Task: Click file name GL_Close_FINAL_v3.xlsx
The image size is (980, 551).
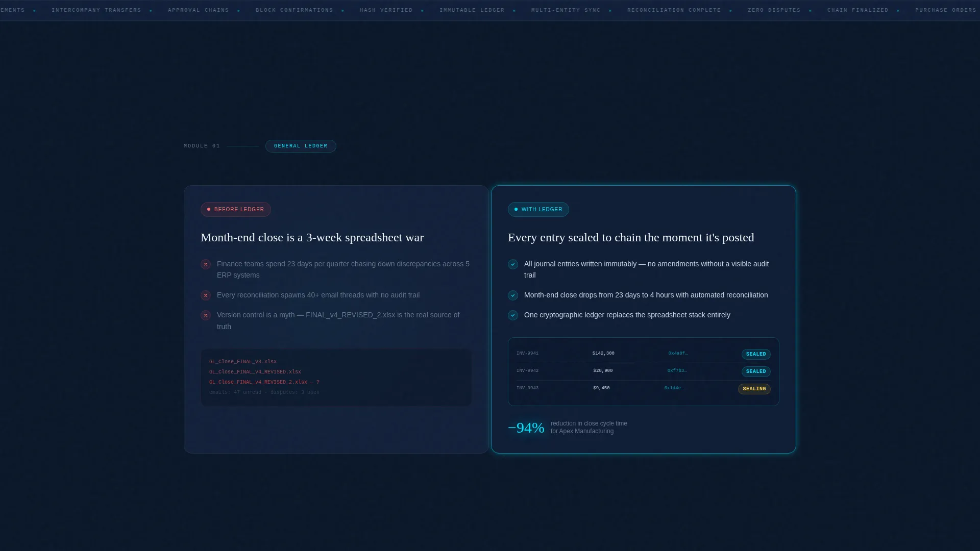Action: (243, 362)
